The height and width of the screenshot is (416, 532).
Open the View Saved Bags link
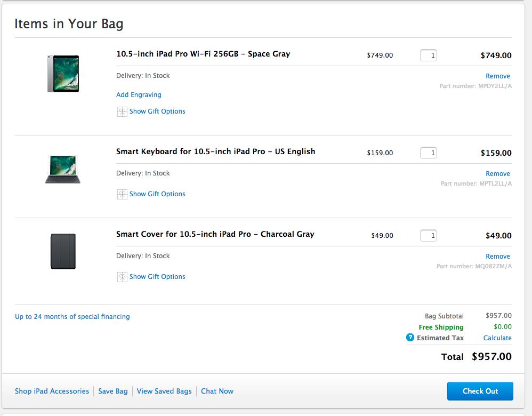[x=164, y=391]
